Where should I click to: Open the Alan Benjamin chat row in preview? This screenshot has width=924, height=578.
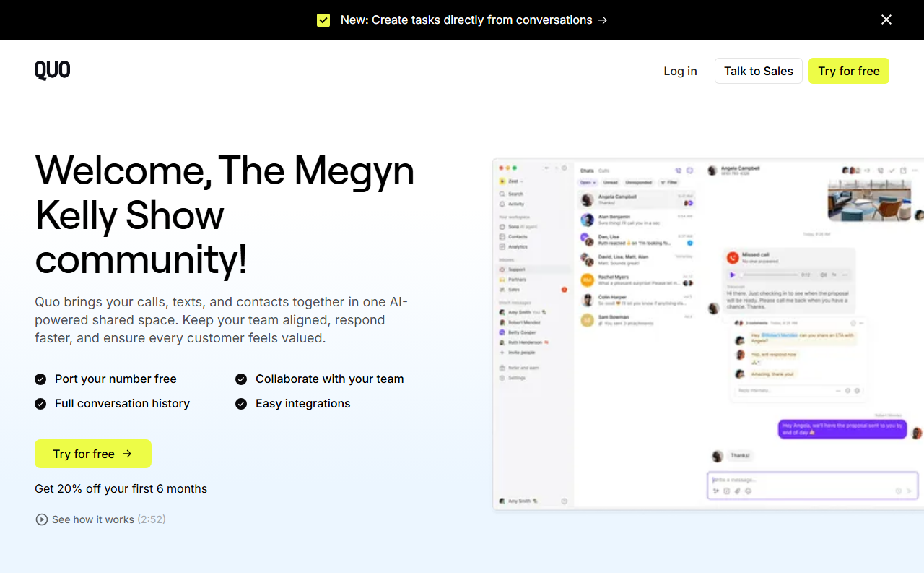pyautogui.click(x=637, y=220)
